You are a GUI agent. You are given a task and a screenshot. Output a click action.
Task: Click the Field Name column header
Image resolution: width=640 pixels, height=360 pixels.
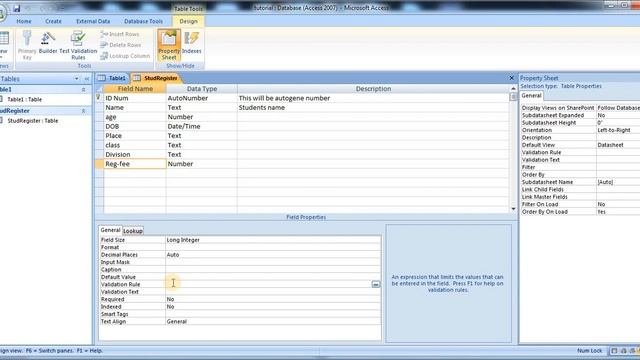(x=135, y=89)
